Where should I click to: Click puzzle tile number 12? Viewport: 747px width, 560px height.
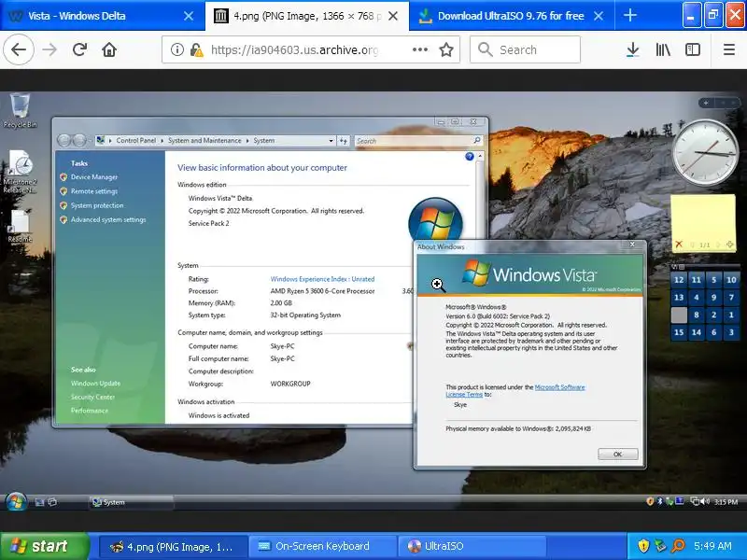(x=679, y=280)
